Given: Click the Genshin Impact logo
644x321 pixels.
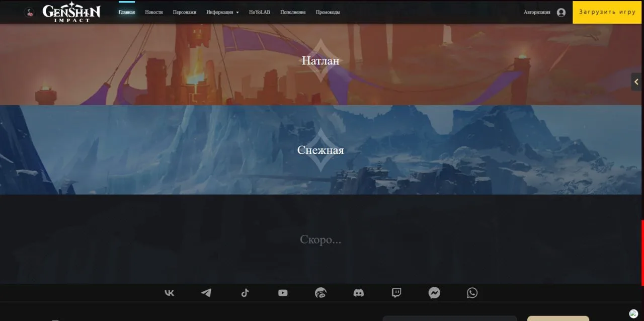Looking at the screenshot, I should pos(72,13).
